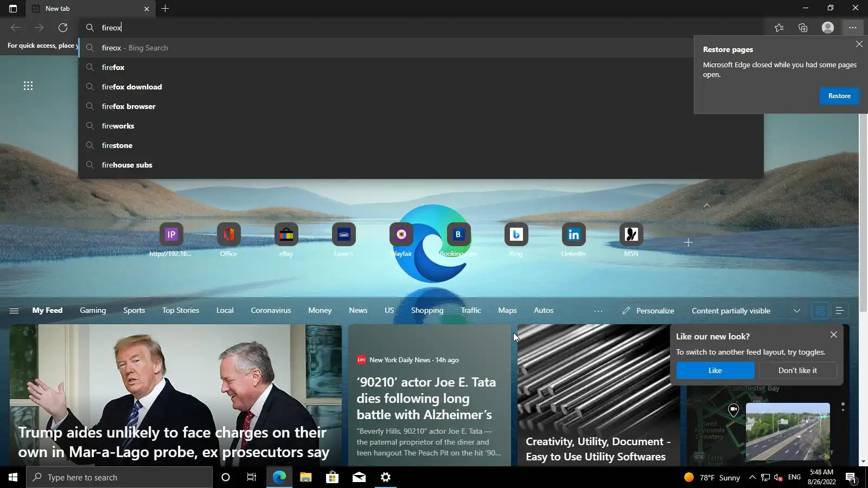The height and width of the screenshot is (488, 868).
Task: Open a new tab with plus icon
Action: (165, 9)
